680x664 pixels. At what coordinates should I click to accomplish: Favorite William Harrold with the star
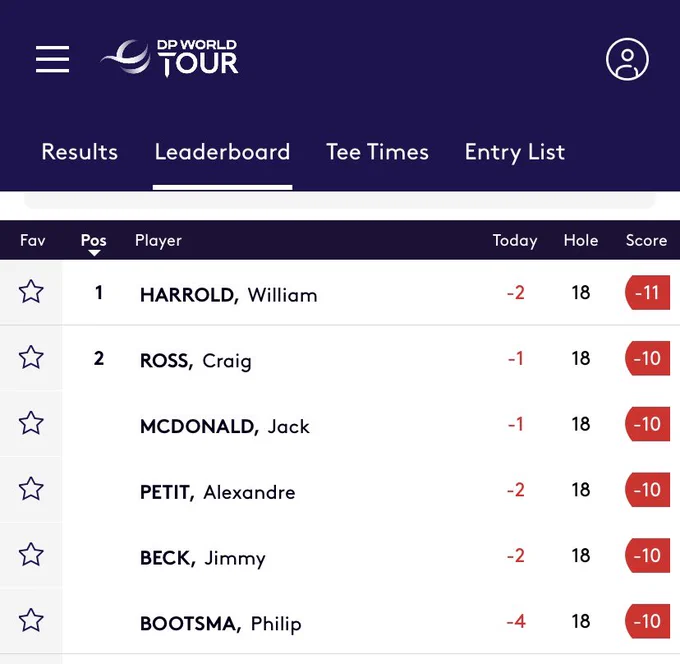click(31, 292)
